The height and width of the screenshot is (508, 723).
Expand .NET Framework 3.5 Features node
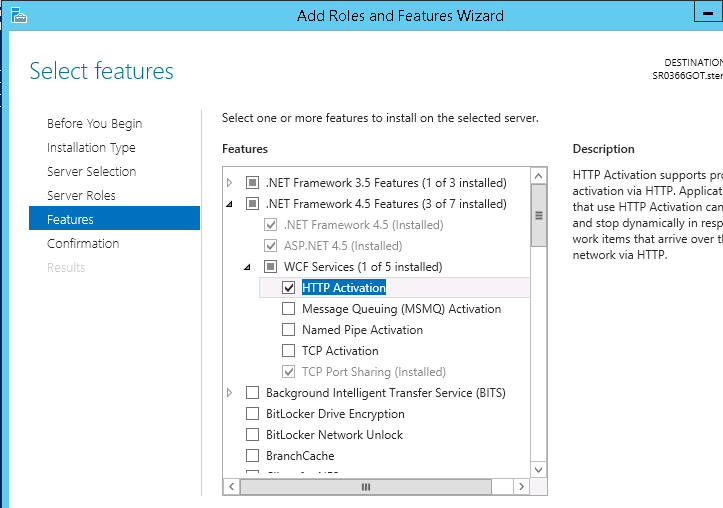click(230, 183)
